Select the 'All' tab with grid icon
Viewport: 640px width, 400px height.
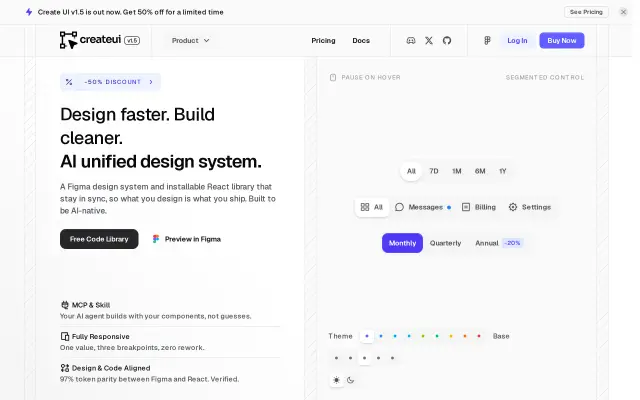[x=372, y=207]
